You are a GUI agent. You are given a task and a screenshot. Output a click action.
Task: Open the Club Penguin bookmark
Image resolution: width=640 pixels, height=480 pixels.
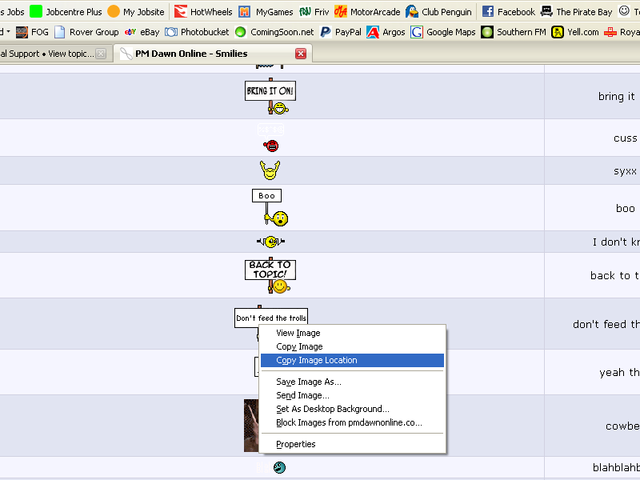pyautogui.click(x=439, y=12)
